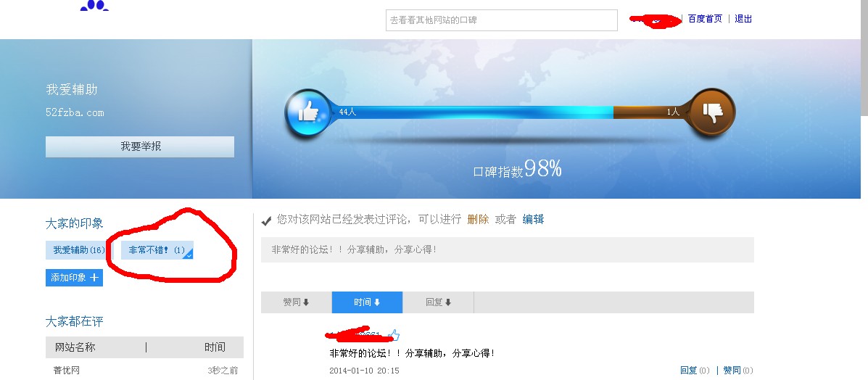868x380 pixels.
Task: Click the 删除 link to delete the review
Action: pyautogui.click(x=478, y=219)
